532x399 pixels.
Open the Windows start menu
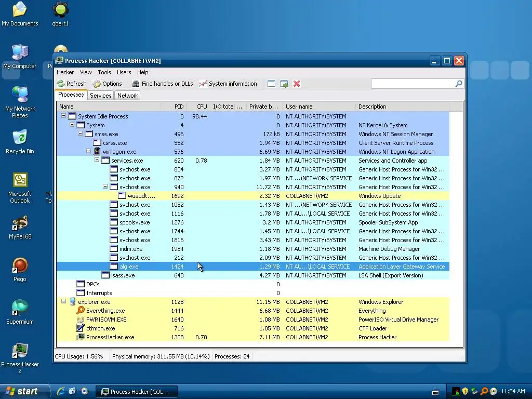tap(24, 391)
